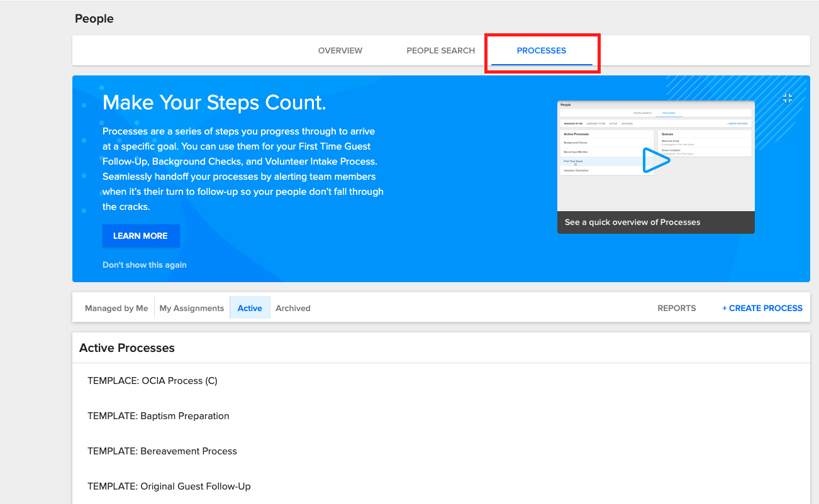This screenshot has height=504, width=819.
Task: Select the highlighted Processes tab
Action: pyautogui.click(x=542, y=50)
